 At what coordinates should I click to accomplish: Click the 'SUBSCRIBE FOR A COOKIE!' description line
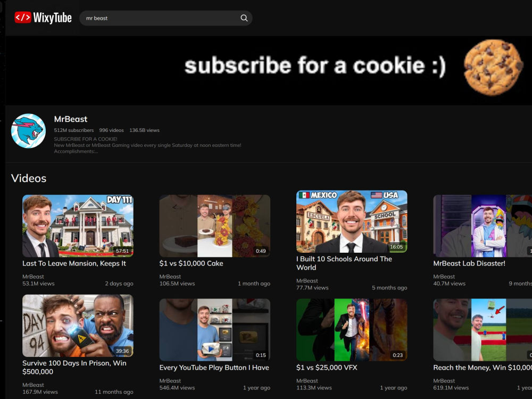coord(86,139)
